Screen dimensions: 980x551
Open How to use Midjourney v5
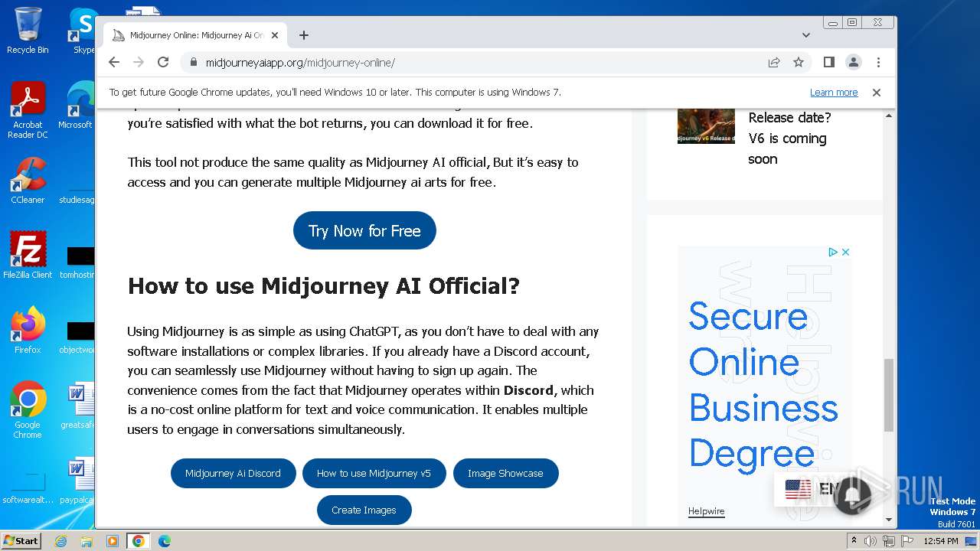(374, 474)
